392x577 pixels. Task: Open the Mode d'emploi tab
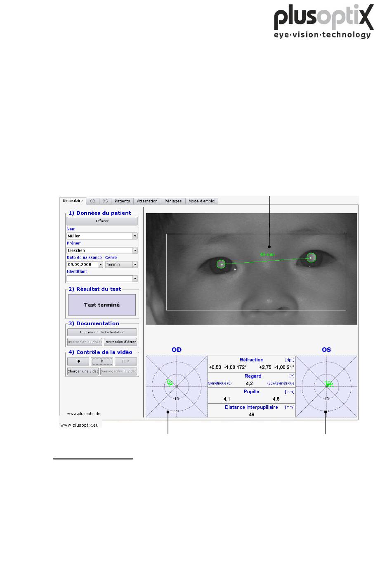(x=202, y=201)
